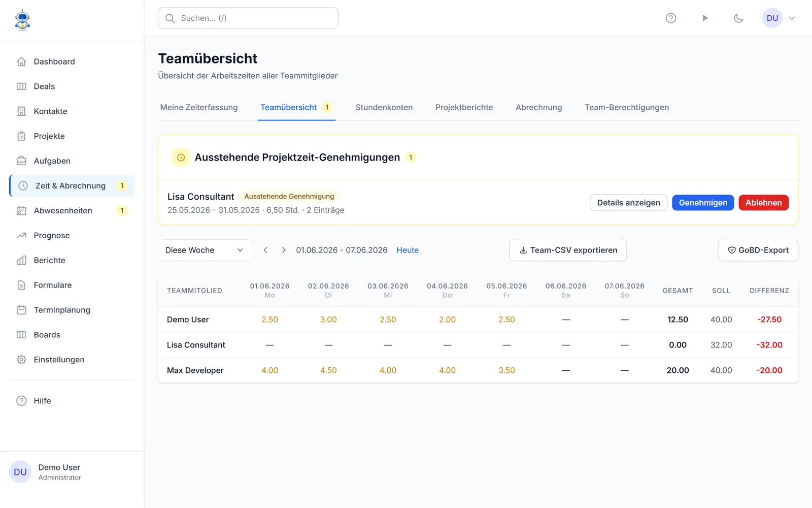Click the -32.00 difference value
This screenshot has height=508, width=812.
(769, 345)
